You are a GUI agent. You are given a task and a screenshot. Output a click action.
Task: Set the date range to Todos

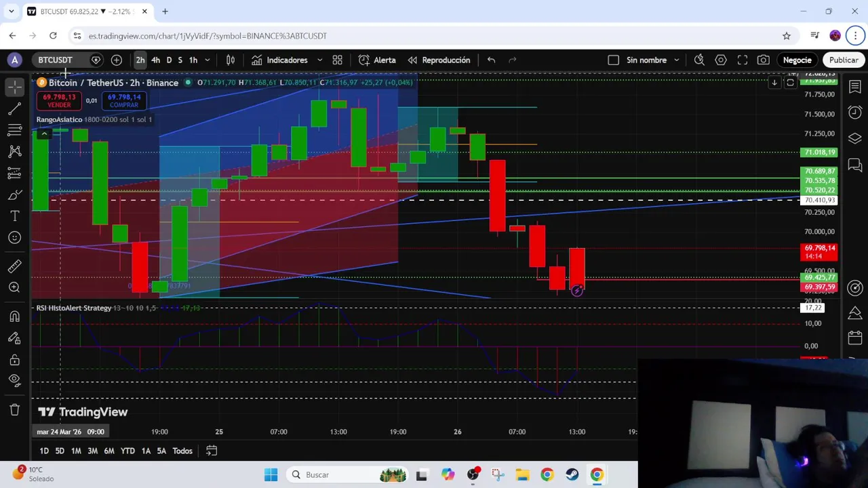(x=182, y=451)
